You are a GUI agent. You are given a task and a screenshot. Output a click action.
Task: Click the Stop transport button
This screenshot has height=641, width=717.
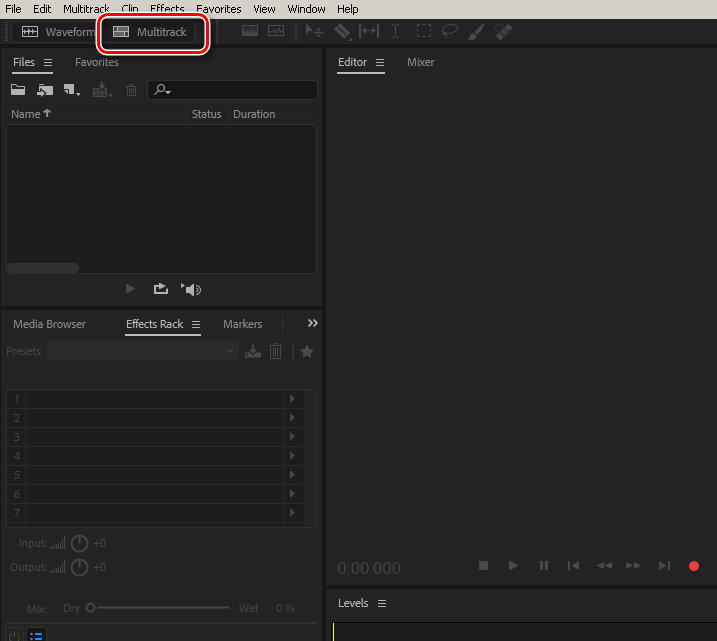483,566
